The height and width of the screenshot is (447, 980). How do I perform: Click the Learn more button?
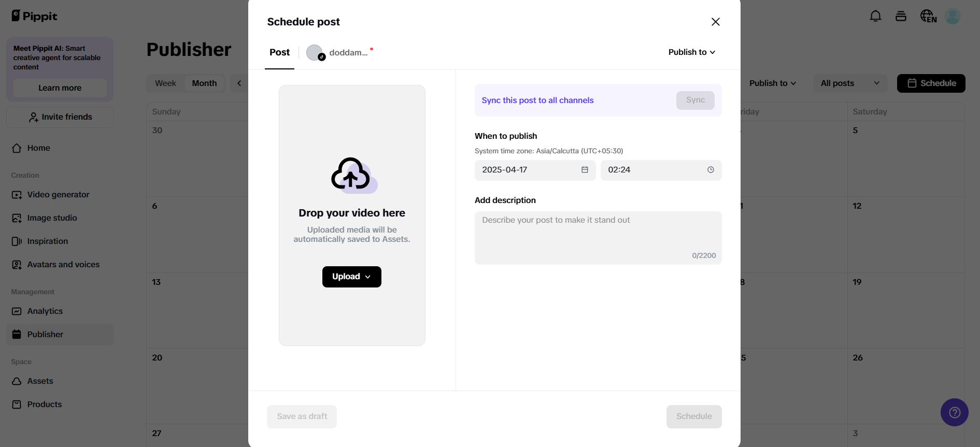coord(60,88)
